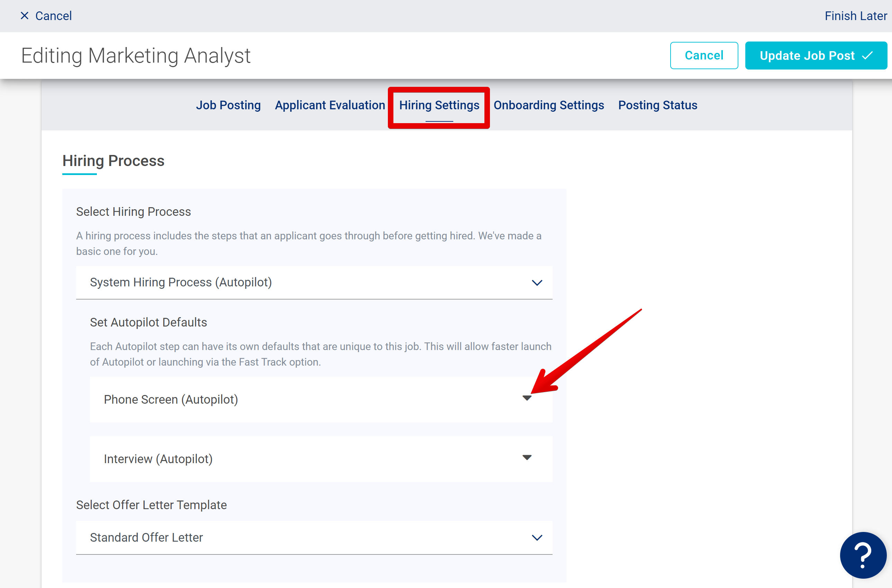Select the Hiring Settings tab

point(439,105)
